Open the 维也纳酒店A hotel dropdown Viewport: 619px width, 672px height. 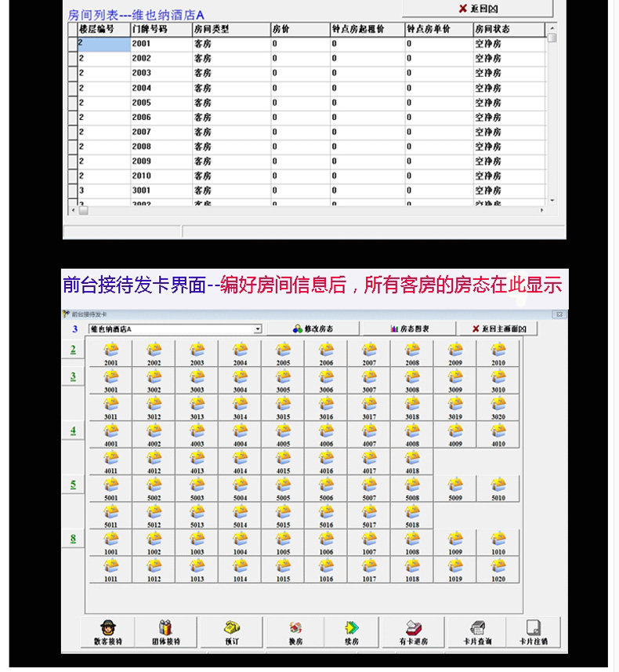click(x=258, y=329)
